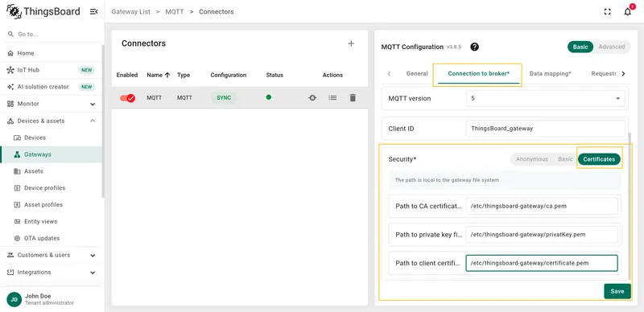Collapse the sidebar using the menu icon
The width and height of the screenshot is (644, 312).
[x=93, y=11]
